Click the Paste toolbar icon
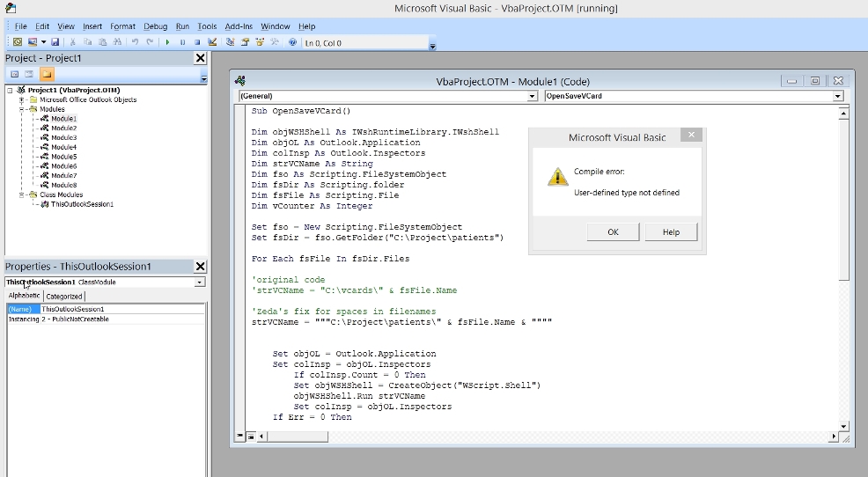Viewport: 868px width, 477px height. point(102,42)
